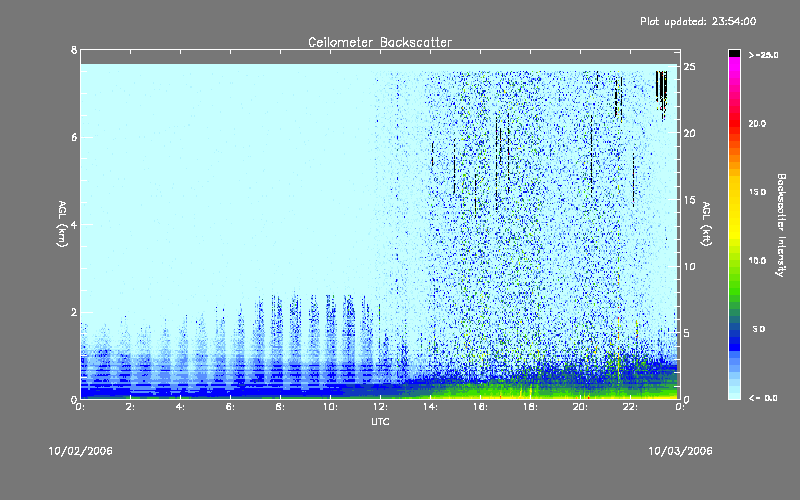Click the '4' km tick label
This screenshot has width=800, height=500.
[74, 224]
